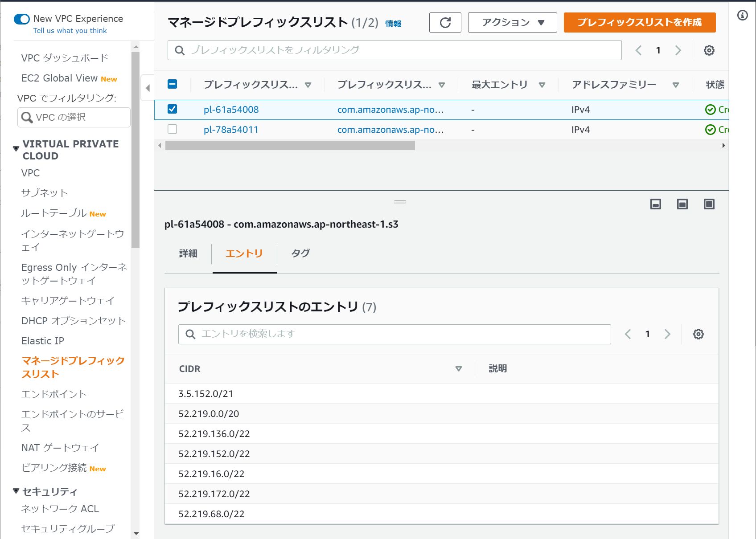Open NAT ゲートウェイ in sidebar
Viewport: 756px width, 539px height.
click(60, 448)
